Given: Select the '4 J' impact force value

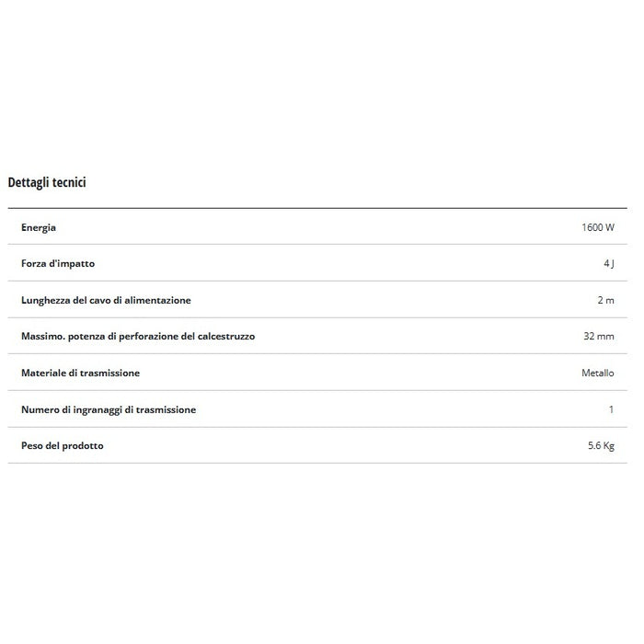Looking at the screenshot, I should pyautogui.click(x=608, y=263).
